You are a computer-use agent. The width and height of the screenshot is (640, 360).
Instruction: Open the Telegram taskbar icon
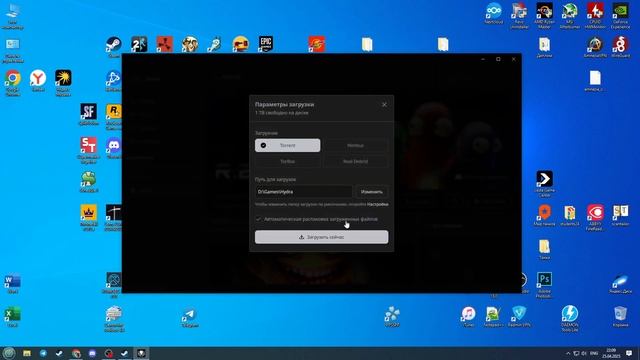pyautogui.click(x=43, y=353)
